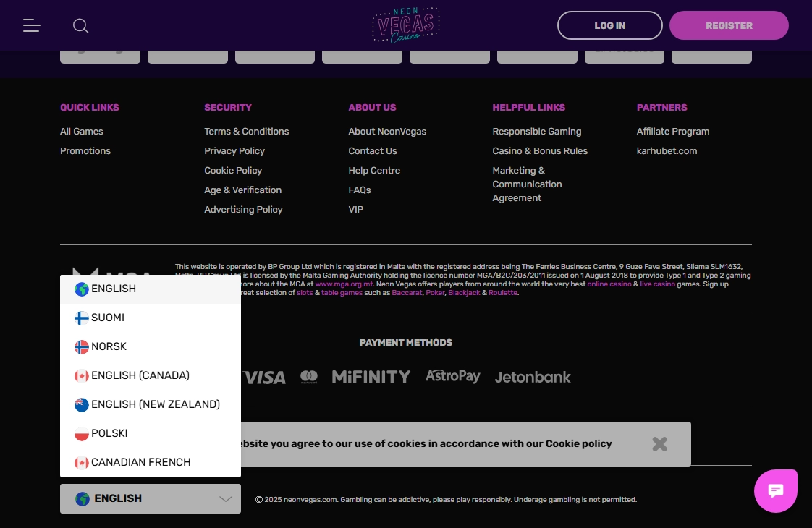Open the footer Cookie Policy link

[233, 171]
